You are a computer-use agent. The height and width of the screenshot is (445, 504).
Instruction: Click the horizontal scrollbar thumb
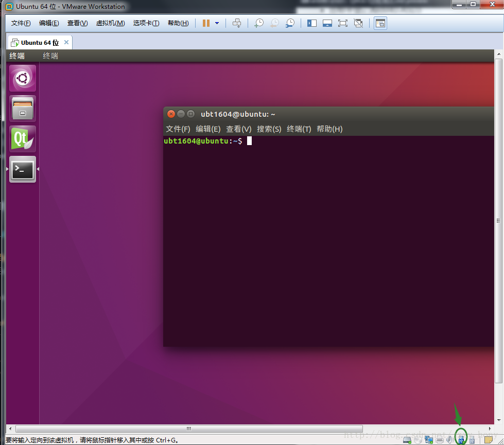pyautogui.click(x=189, y=429)
